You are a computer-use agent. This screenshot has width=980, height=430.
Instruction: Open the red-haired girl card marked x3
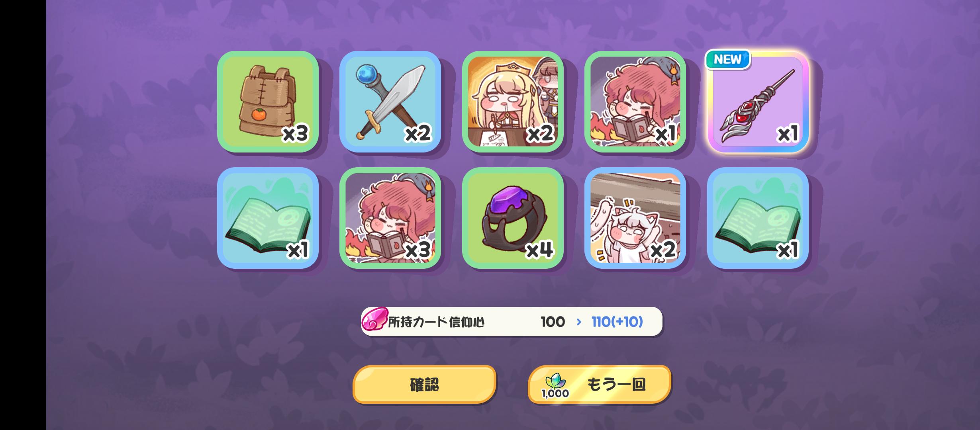[390, 218]
